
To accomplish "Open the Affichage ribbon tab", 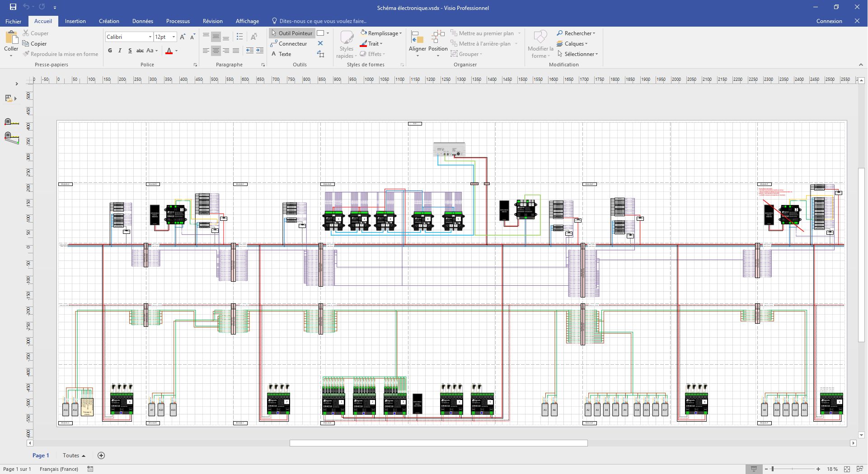I will [x=247, y=21].
